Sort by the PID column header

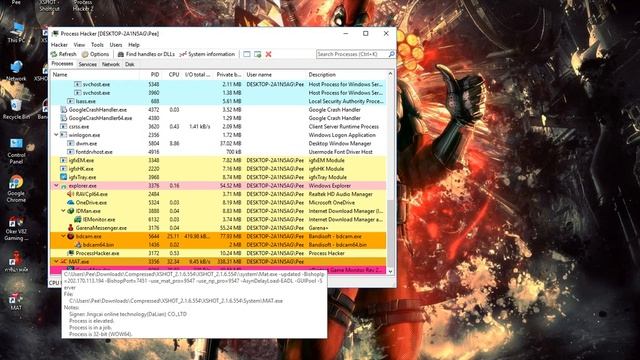(150, 75)
